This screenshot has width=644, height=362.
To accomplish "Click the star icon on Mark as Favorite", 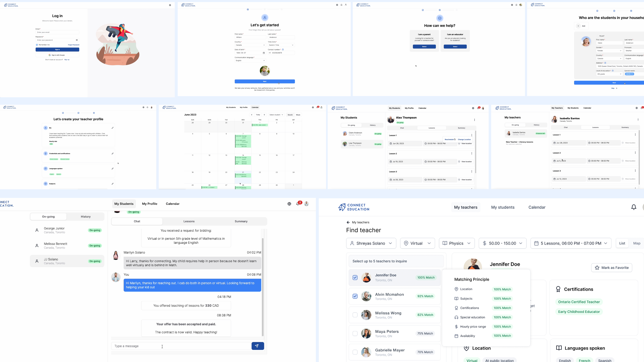I will point(597,268).
